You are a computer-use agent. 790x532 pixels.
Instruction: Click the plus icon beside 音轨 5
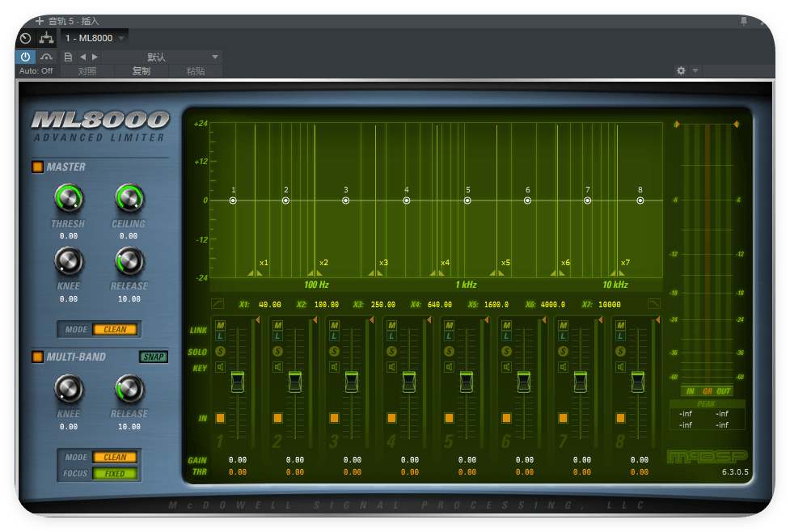click(40, 21)
